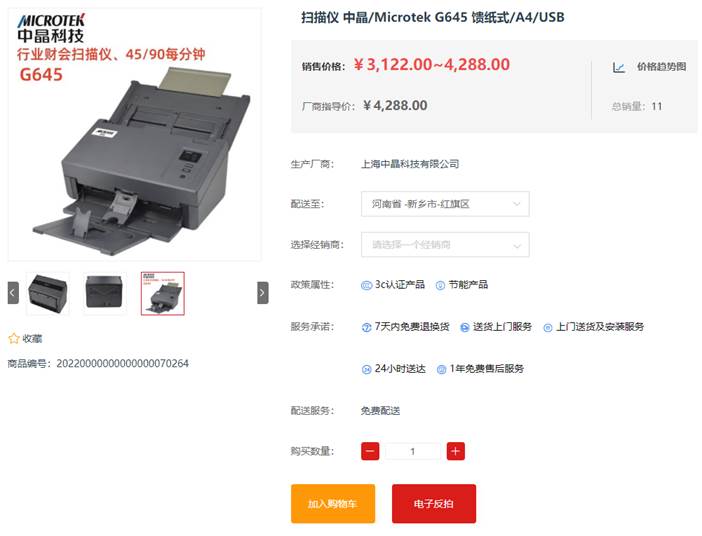The image size is (702, 536).
Task: Show next thumbnails with right arrow
Action: click(x=262, y=293)
